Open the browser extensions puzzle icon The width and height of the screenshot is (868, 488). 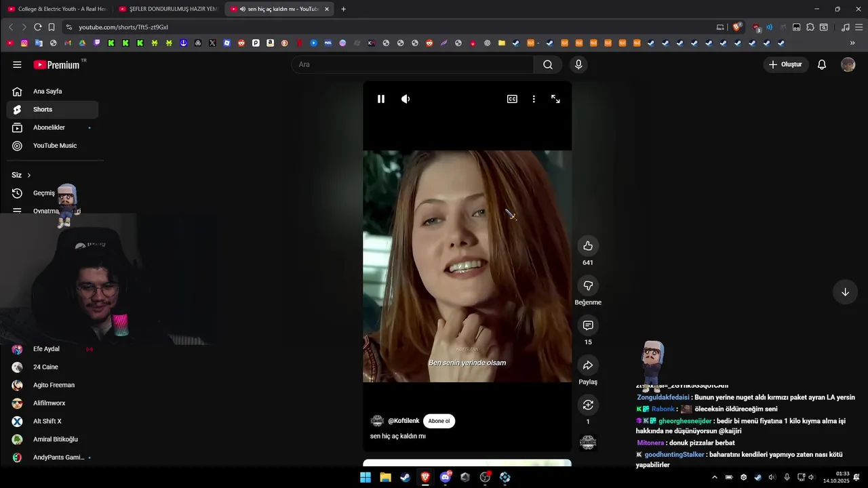click(810, 27)
